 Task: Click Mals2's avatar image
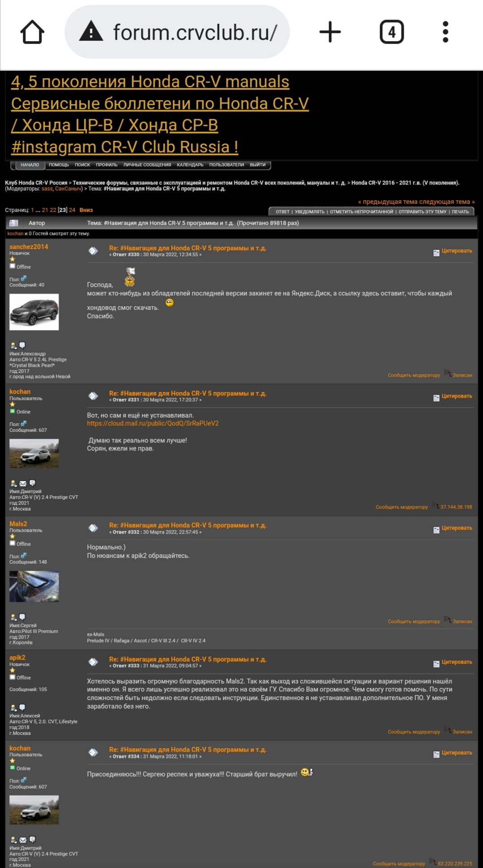[x=34, y=586]
